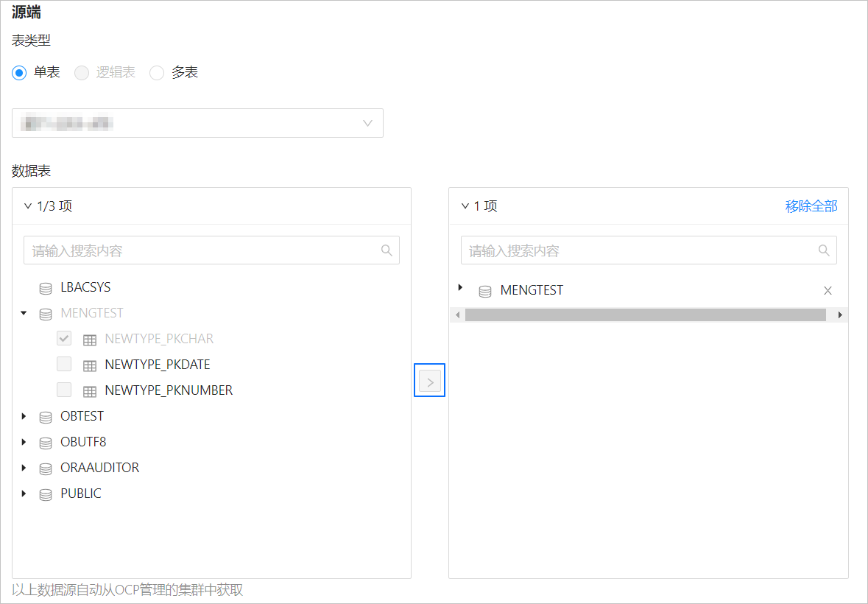Click the OBTEST database icon
The image size is (868, 604).
point(46,418)
